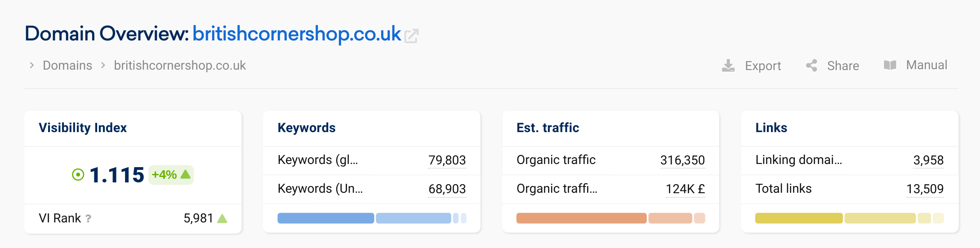
Task: Click the yellow Links distribution bar
Action: 849,218
